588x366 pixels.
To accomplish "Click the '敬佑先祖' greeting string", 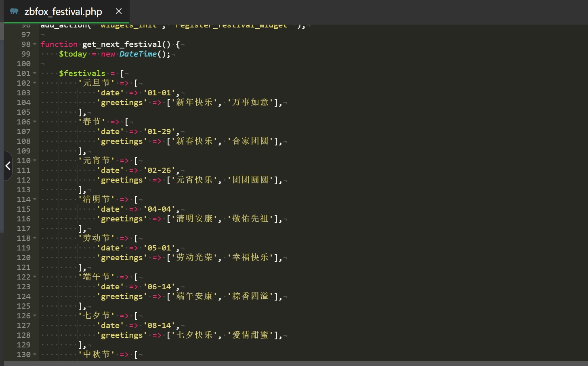I will point(250,219).
